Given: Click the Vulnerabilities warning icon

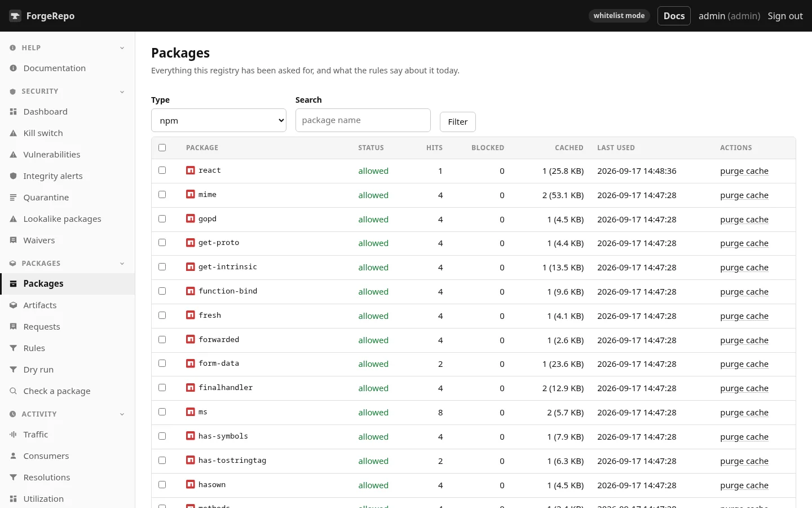Looking at the screenshot, I should click(13, 155).
